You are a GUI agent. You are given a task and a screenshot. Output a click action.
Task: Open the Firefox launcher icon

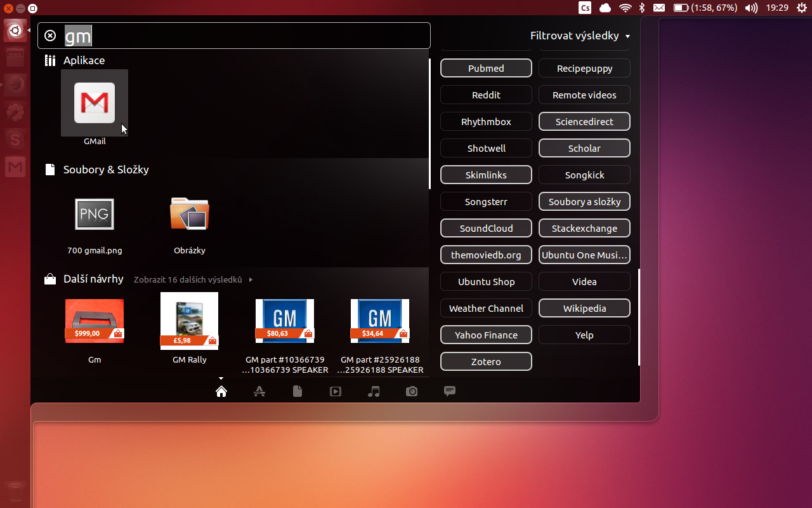(15, 84)
